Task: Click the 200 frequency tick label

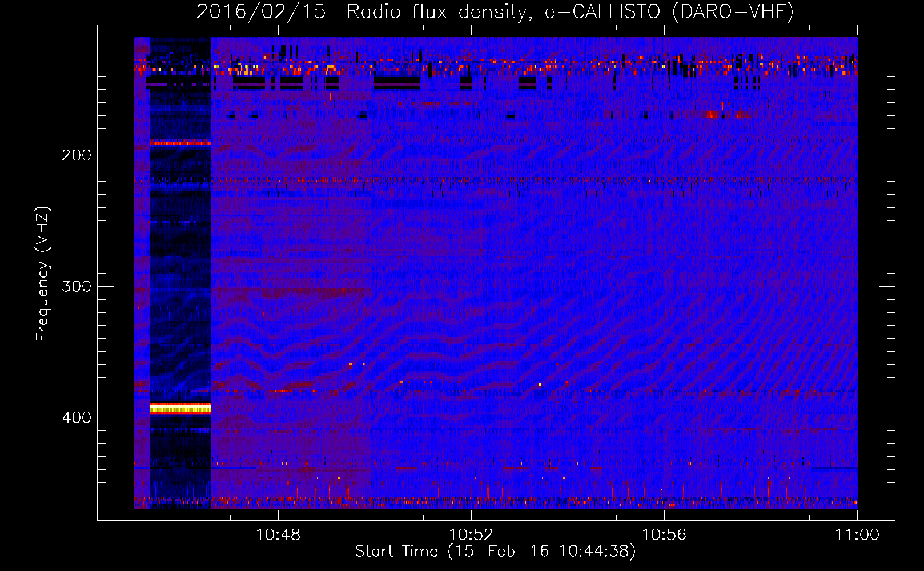Action: point(76,155)
